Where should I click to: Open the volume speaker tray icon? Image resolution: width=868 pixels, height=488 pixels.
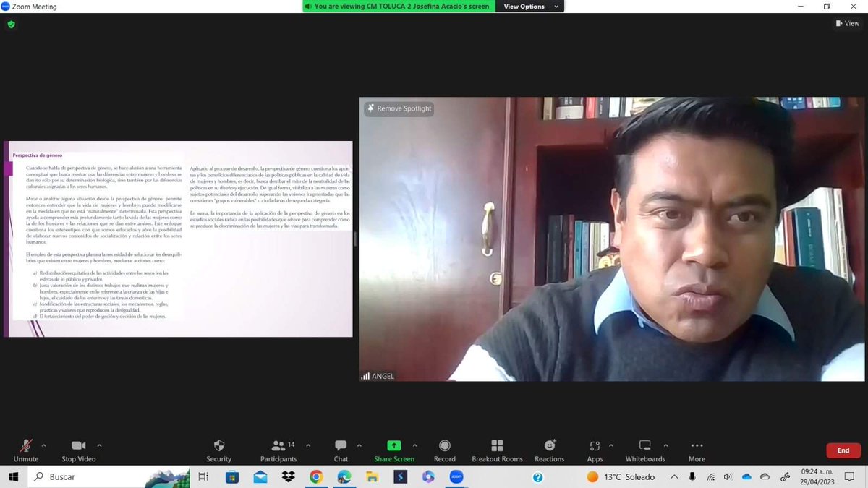tap(728, 477)
